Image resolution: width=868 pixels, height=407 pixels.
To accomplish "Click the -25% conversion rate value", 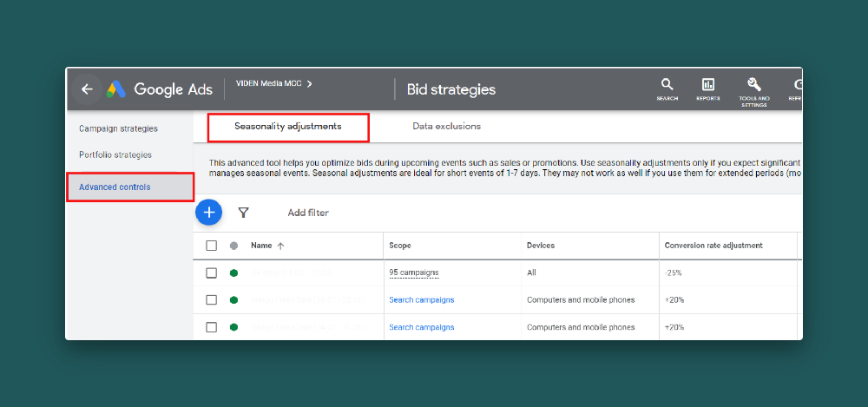I will click(x=674, y=273).
